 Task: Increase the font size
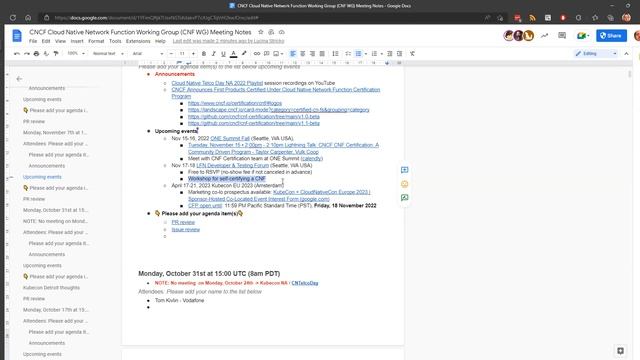click(193, 53)
